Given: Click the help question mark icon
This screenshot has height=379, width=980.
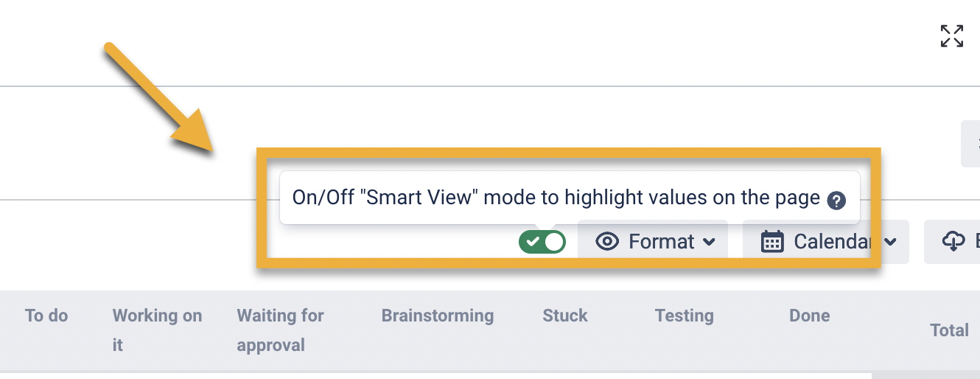Looking at the screenshot, I should (836, 201).
